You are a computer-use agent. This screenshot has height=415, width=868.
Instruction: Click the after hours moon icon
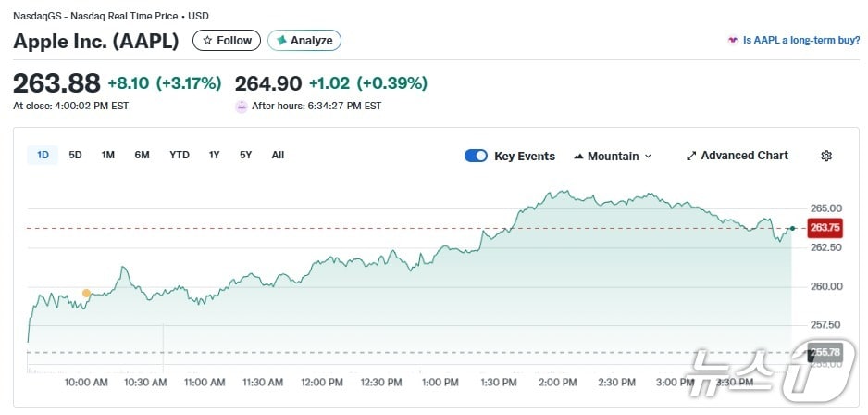click(242, 107)
